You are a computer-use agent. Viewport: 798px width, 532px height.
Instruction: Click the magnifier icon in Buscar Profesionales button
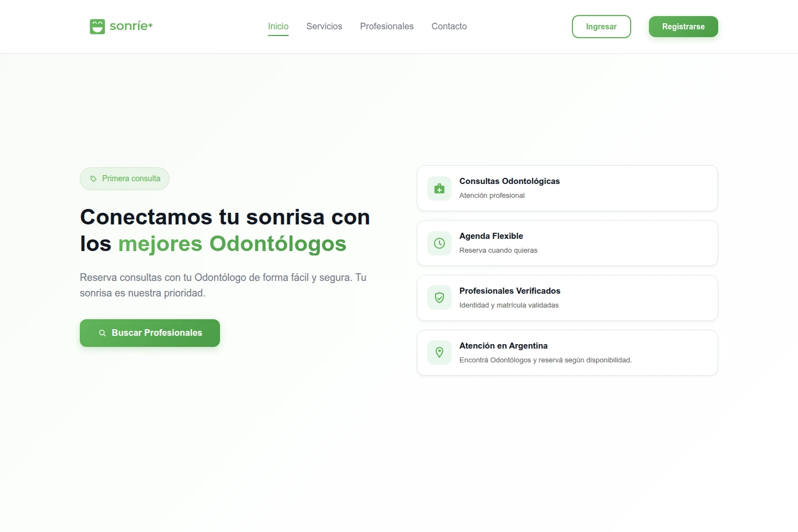[x=103, y=333]
